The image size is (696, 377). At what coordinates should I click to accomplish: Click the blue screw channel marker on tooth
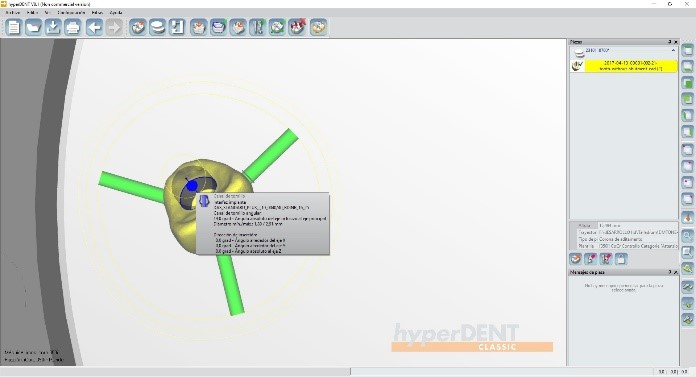pyautogui.click(x=192, y=185)
